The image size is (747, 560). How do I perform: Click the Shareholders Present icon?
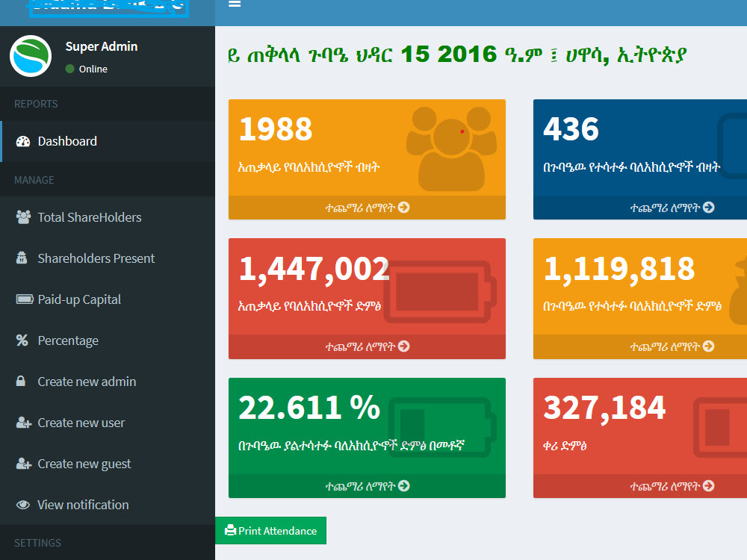click(x=22, y=258)
